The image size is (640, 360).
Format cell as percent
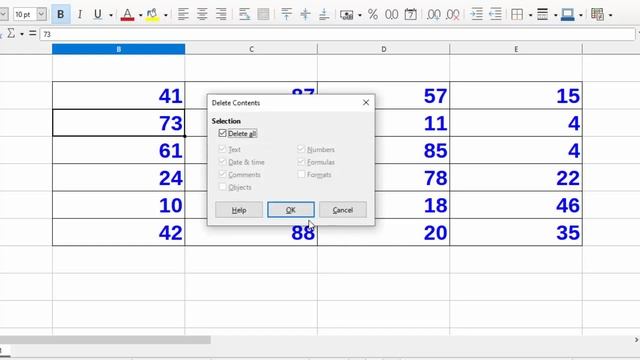tap(373, 15)
